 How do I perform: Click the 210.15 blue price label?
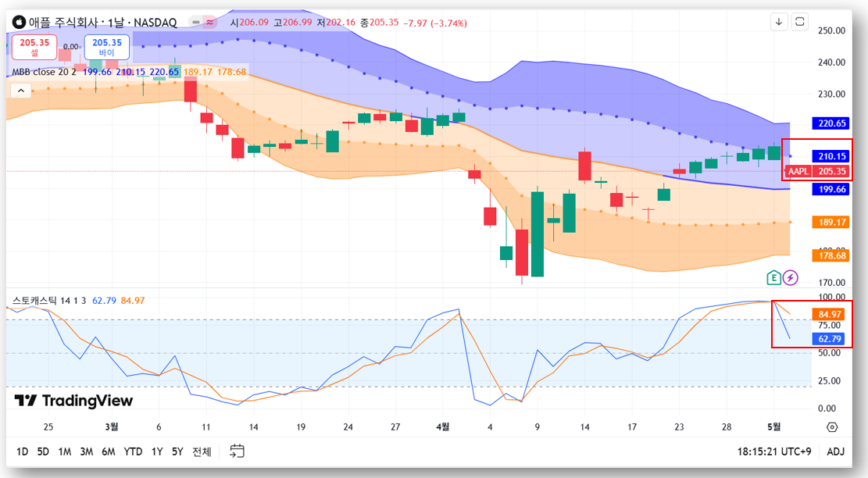pos(830,156)
